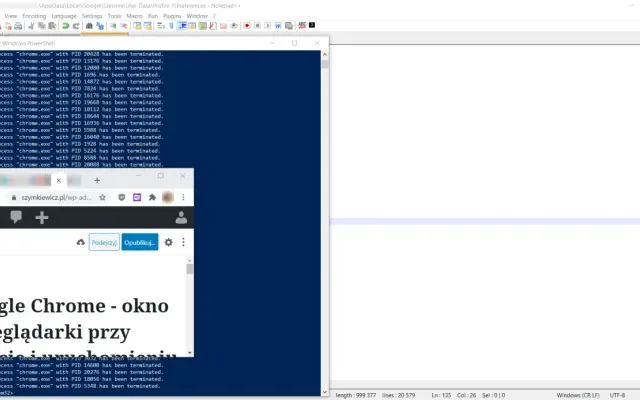Image resolution: width=640 pixels, height=400 pixels.
Task: Click the green Undo arrow in Notepad++
Action: tap(65, 26)
